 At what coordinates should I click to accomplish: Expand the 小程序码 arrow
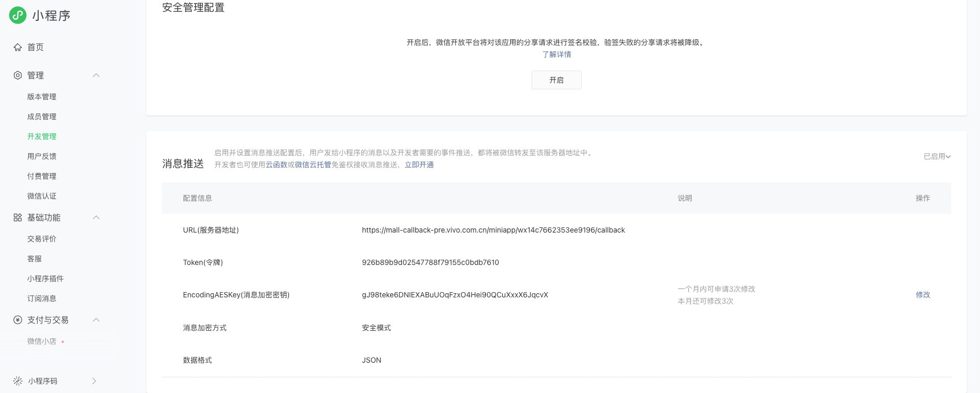94,381
